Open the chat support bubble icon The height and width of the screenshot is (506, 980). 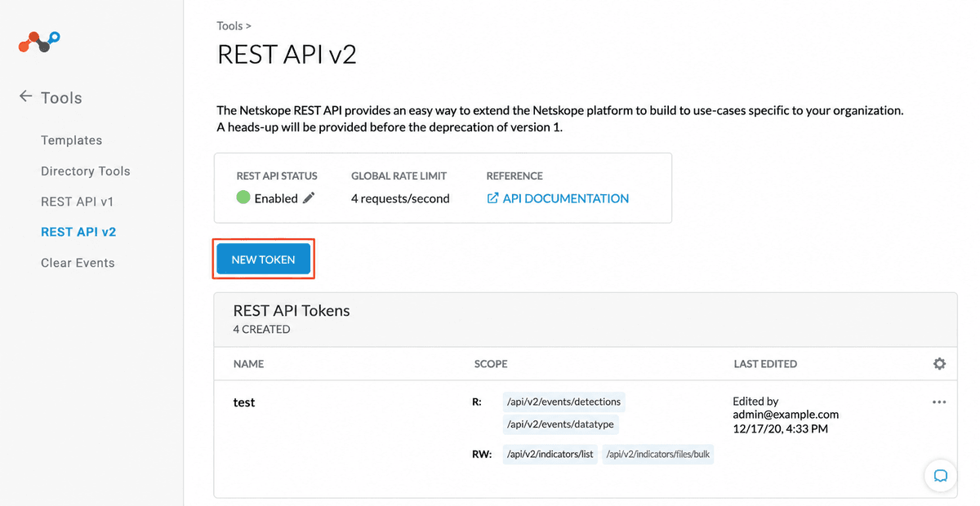(x=941, y=476)
